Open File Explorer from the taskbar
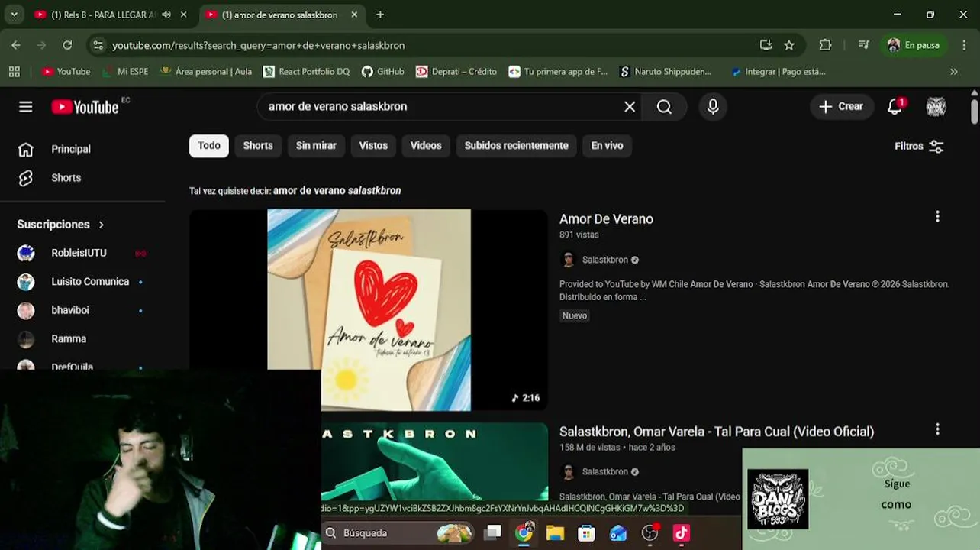 coord(555,533)
